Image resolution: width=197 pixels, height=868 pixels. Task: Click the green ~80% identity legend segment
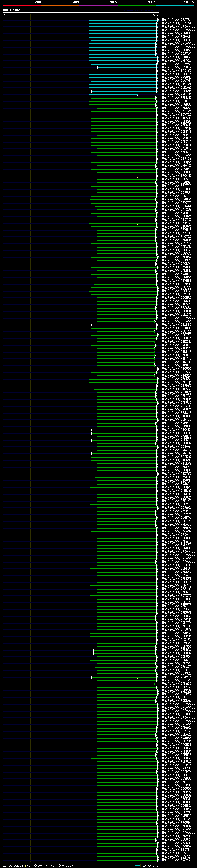[x=137, y=6]
